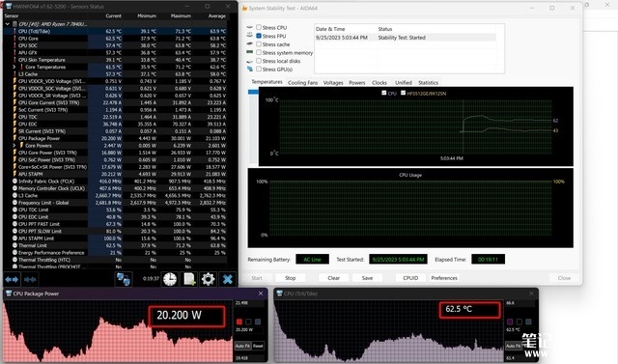Toggle the CPU checkbox in temperature graph legend
618x364 pixels.
coord(384,93)
